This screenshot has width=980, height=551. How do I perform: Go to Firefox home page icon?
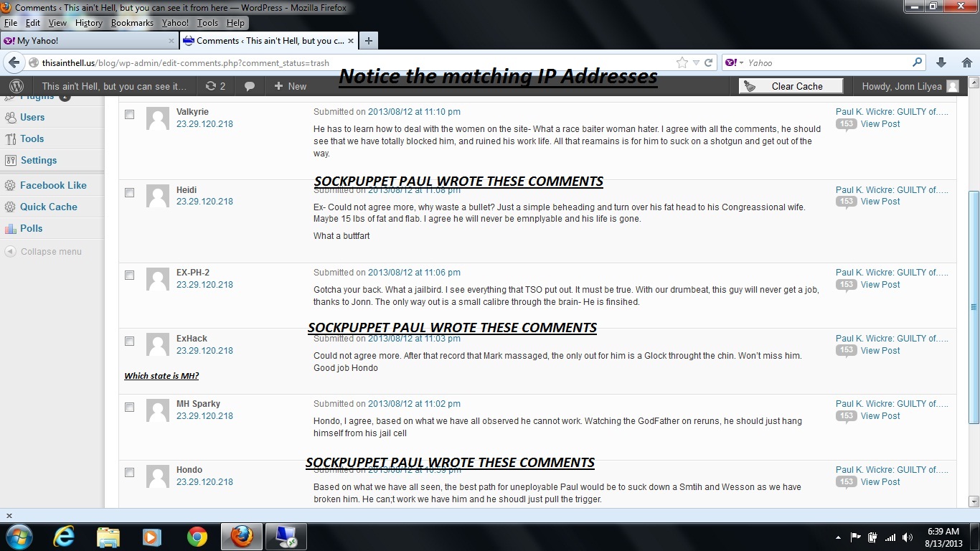click(966, 62)
